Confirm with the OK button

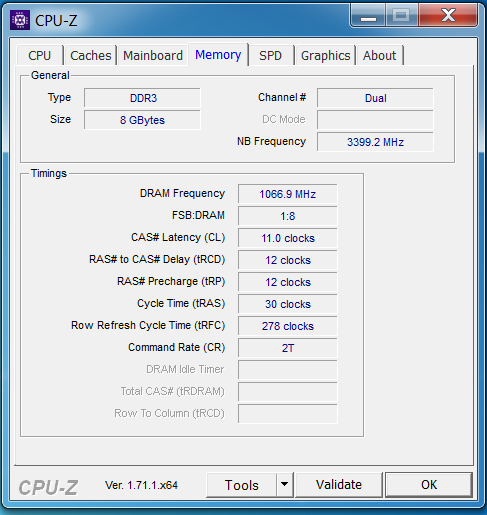coord(429,485)
